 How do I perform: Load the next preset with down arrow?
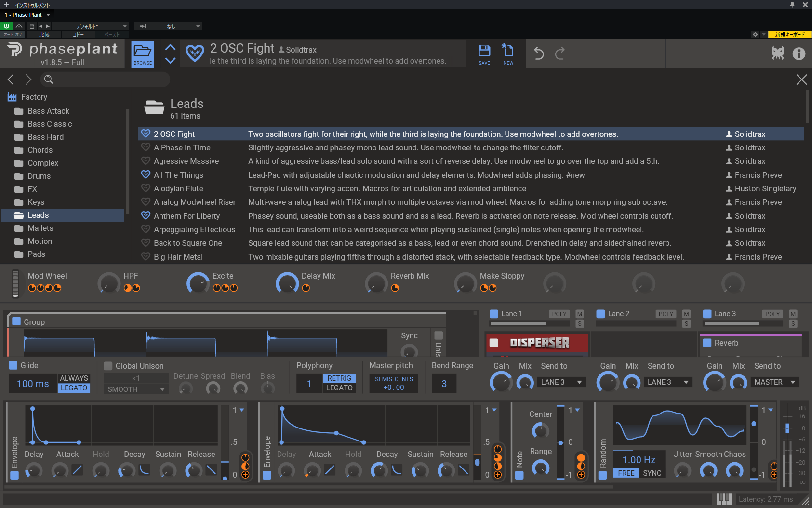(170, 60)
